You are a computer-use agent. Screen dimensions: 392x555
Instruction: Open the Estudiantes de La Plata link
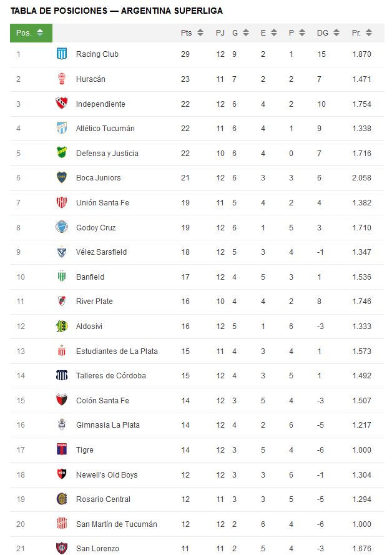[117, 351]
